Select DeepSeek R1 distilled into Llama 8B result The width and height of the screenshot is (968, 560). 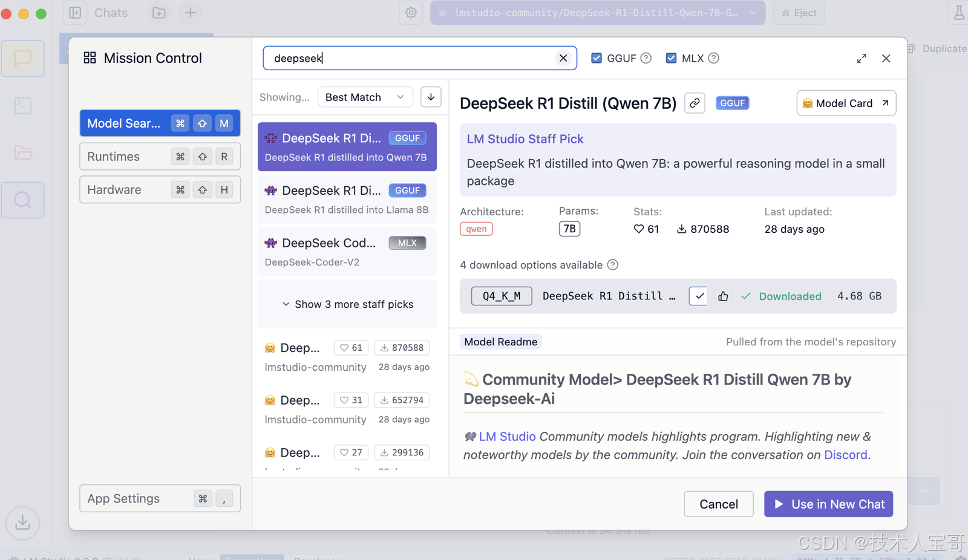tap(347, 200)
